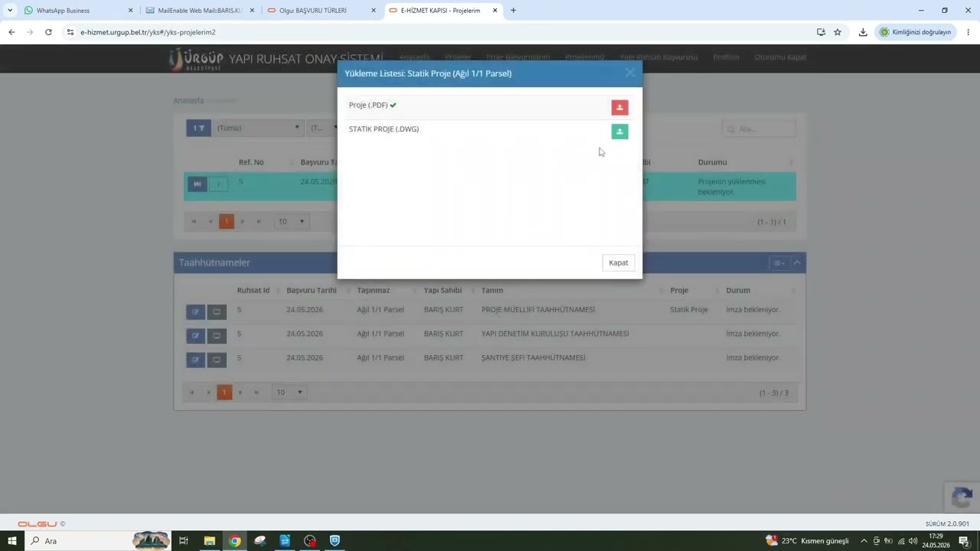Go to first page in projects table pager

(x=193, y=222)
